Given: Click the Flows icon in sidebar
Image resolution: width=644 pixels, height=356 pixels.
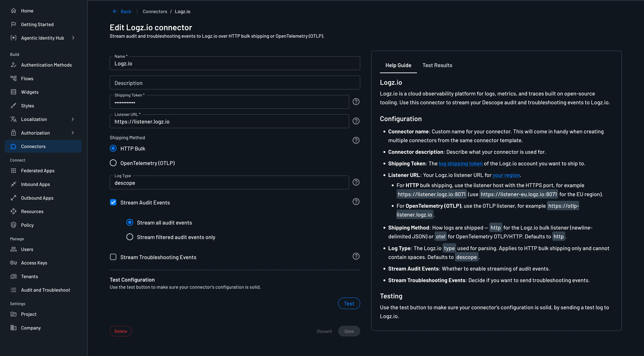Looking at the screenshot, I should pos(13,79).
